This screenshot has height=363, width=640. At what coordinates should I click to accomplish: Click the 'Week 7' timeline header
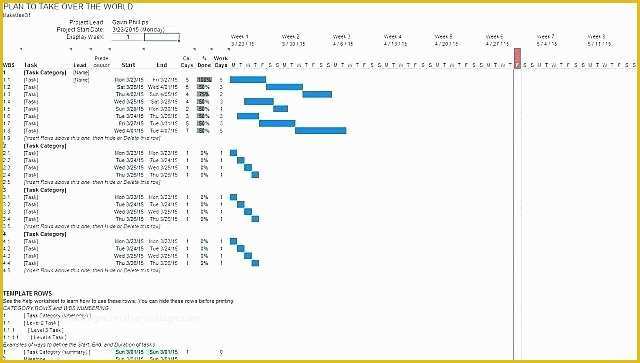(545, 37)
